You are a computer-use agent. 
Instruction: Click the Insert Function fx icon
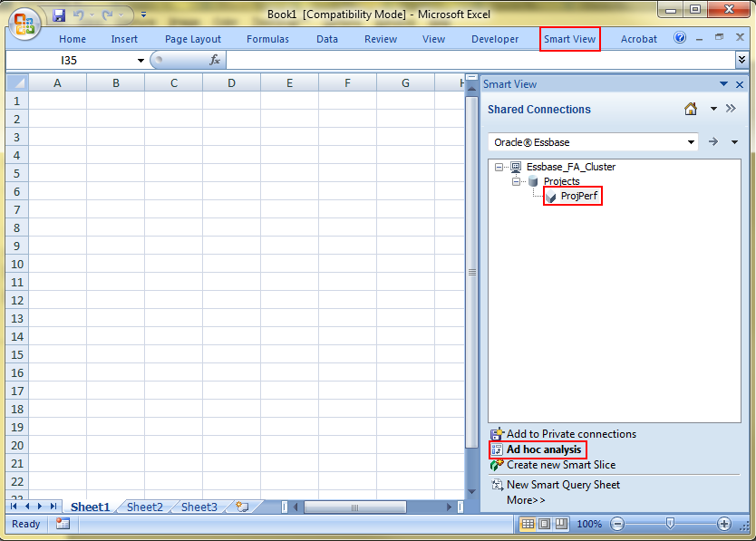click(x=215, y=60)
